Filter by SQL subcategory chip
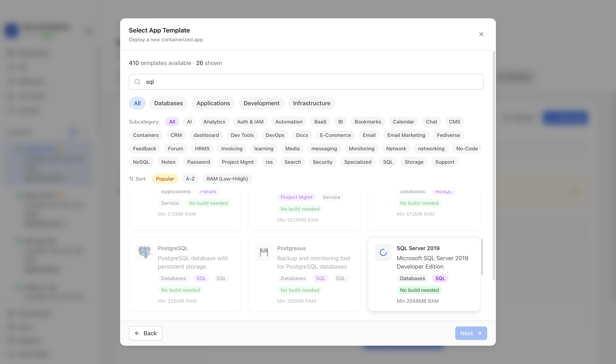The height and width of the screenshot is (364, 616). [388, 162]
